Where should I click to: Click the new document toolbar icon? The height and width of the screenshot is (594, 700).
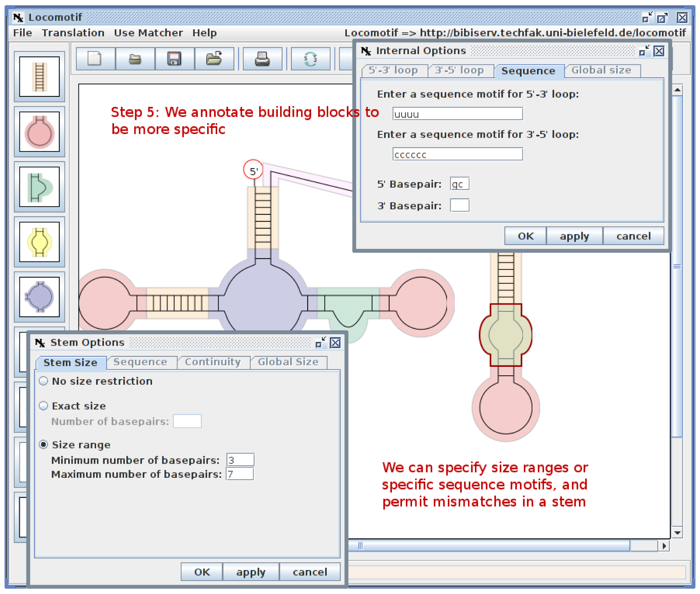(95, 59)
